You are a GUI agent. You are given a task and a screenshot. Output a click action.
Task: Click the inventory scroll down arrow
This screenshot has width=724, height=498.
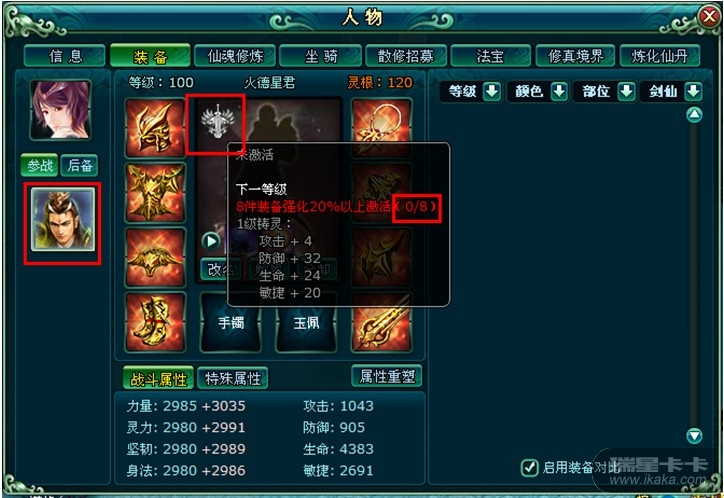click(x=694, y=436)
